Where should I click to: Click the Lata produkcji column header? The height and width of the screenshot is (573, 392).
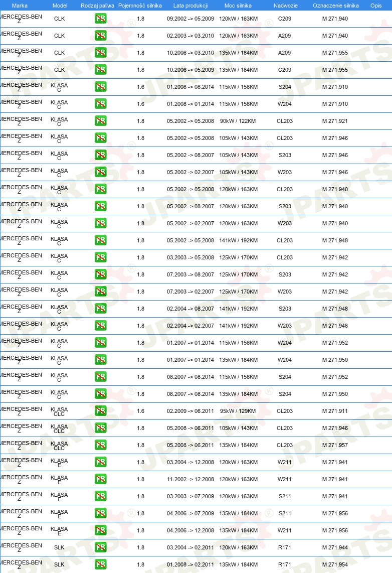pos(190,6)
